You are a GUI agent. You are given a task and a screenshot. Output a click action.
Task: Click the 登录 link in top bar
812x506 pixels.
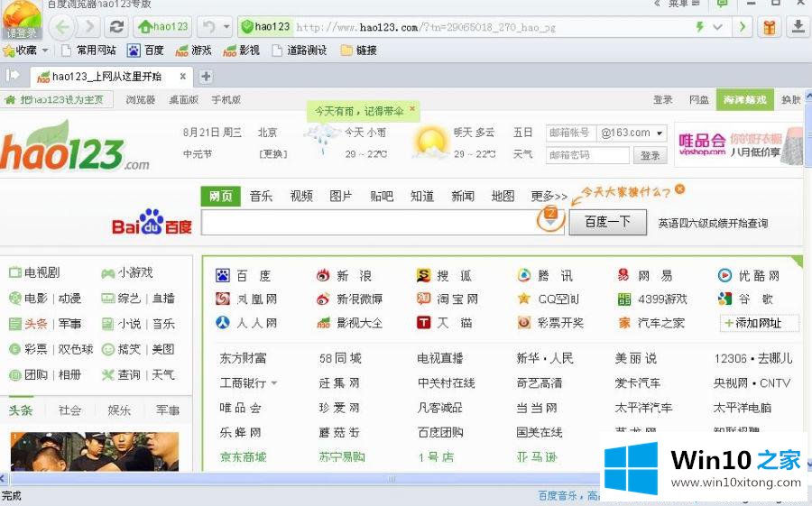pos(663,100)
